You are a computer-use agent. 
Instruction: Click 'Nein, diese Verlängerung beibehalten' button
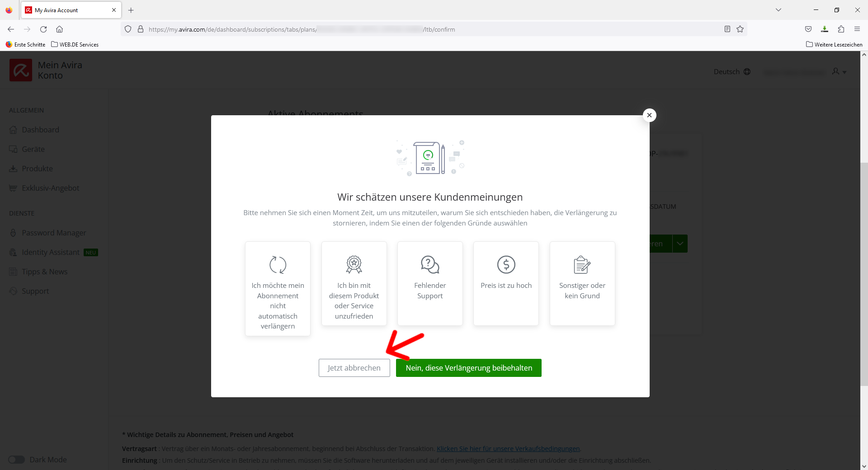469,368
